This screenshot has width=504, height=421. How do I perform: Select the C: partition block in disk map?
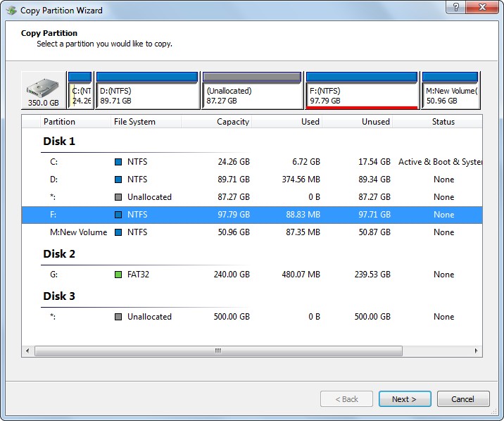tap(80, 90)
